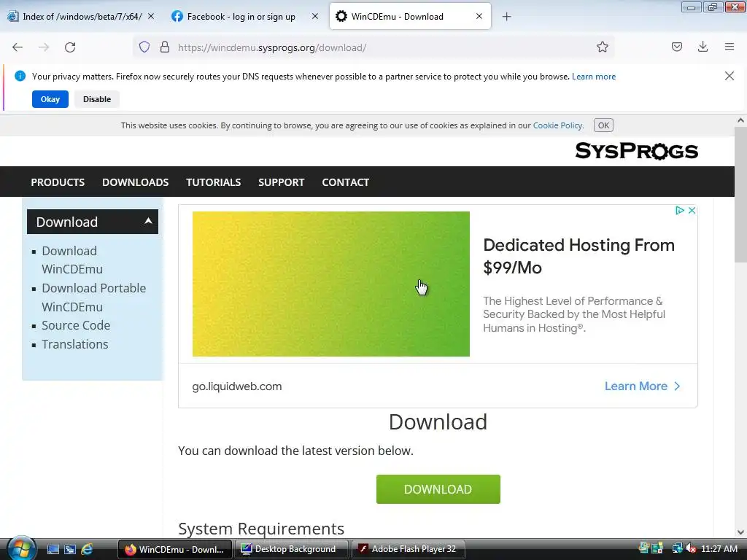Click the network tray icon
747x560 pixels.
click(678, 548)
